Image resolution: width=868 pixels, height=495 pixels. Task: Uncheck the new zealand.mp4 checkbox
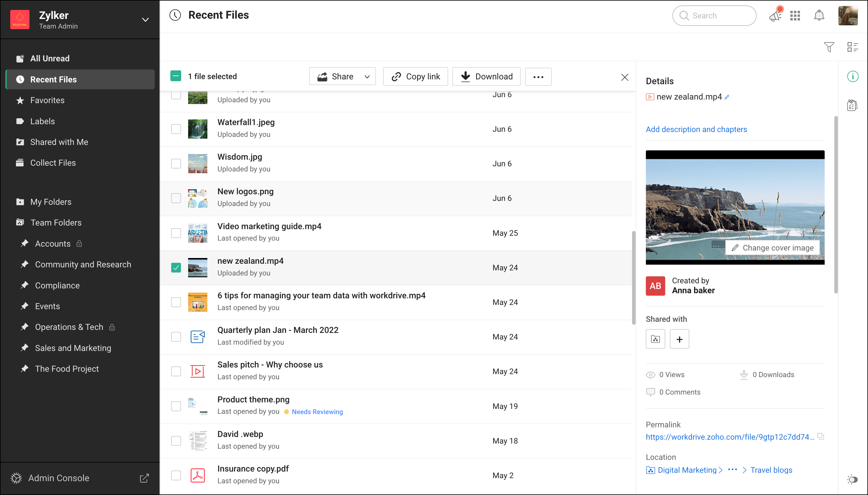click(x=176, y=268)
